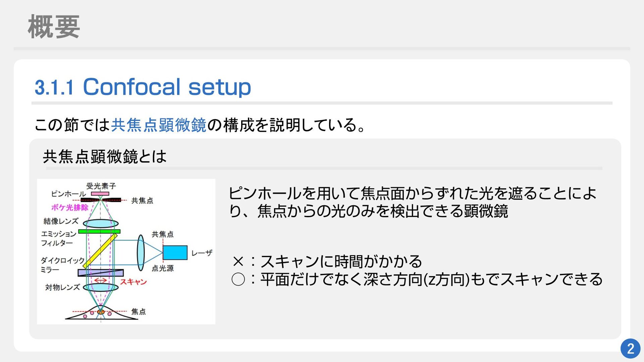The image size is (644, 362).
Task: Click the ○ advantage bullet symbol
Action: click(238, 279)
